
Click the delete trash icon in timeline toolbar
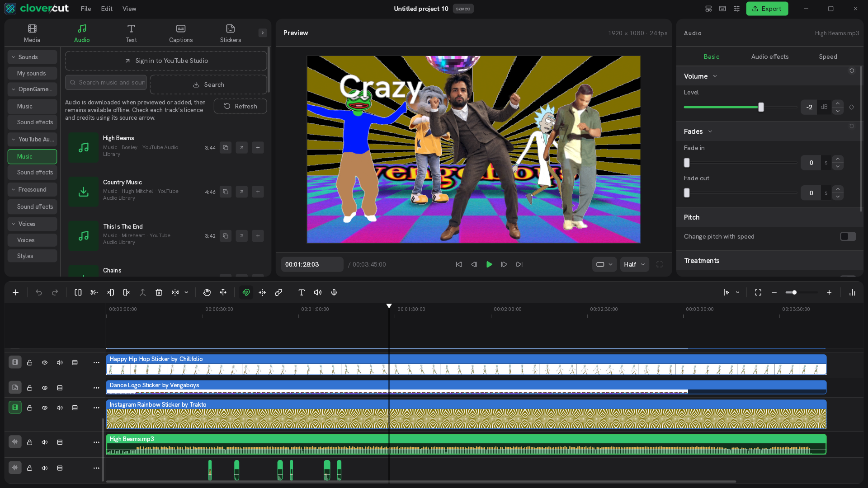pyautogui.click(x=159, y=292)
